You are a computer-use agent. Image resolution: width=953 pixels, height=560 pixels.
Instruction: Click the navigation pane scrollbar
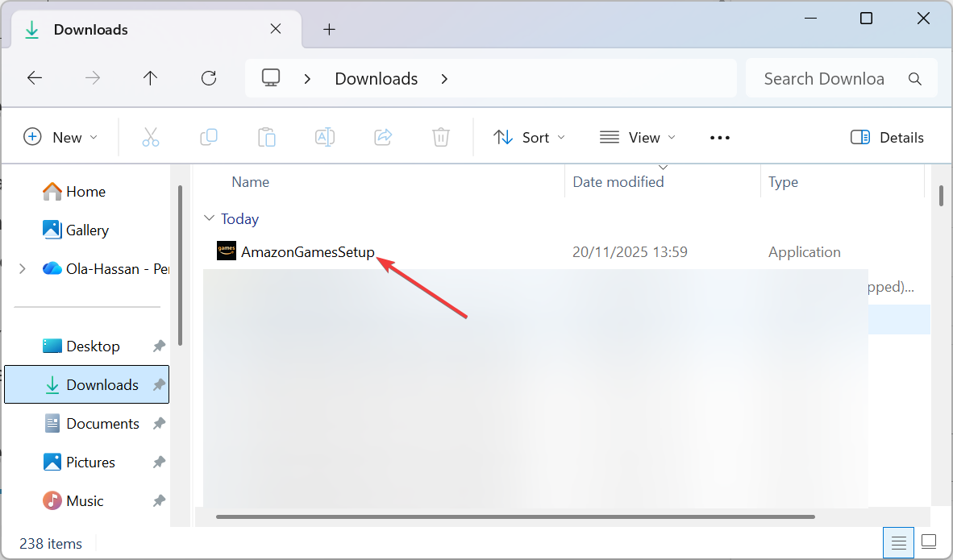[180, 265]
